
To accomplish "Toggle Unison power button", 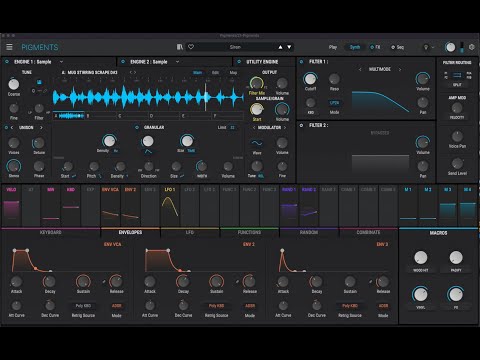I will [x=6, y=127].
